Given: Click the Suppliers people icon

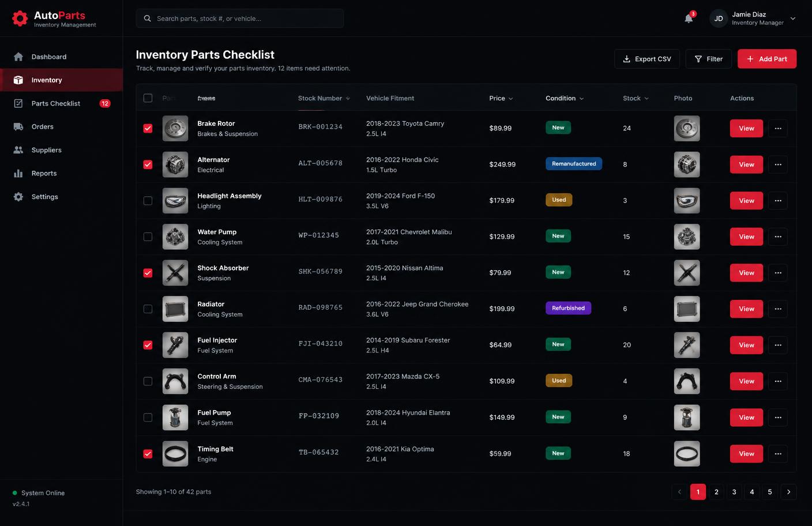Looking at the screenshot, I should [18, 150].
